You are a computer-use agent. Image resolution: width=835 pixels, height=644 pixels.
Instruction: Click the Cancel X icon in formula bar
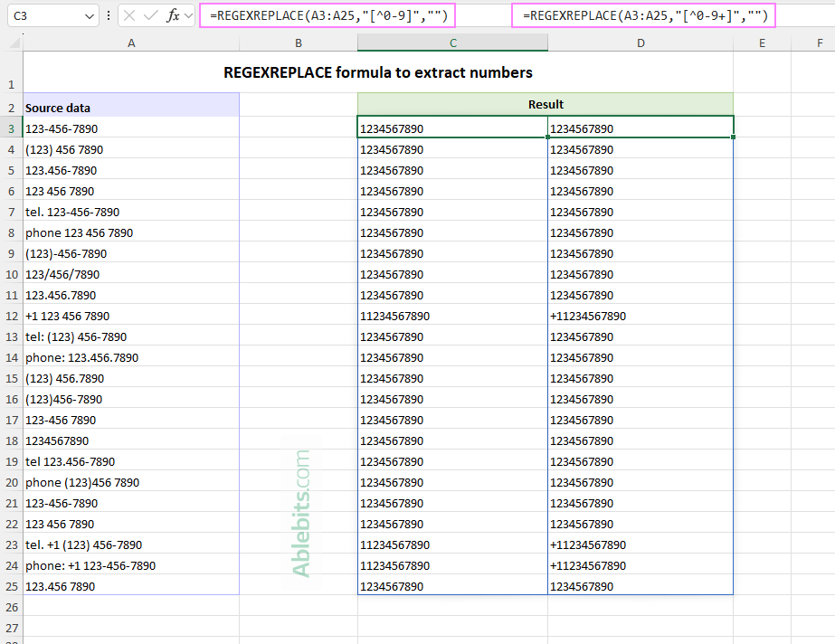coord(128,15)
